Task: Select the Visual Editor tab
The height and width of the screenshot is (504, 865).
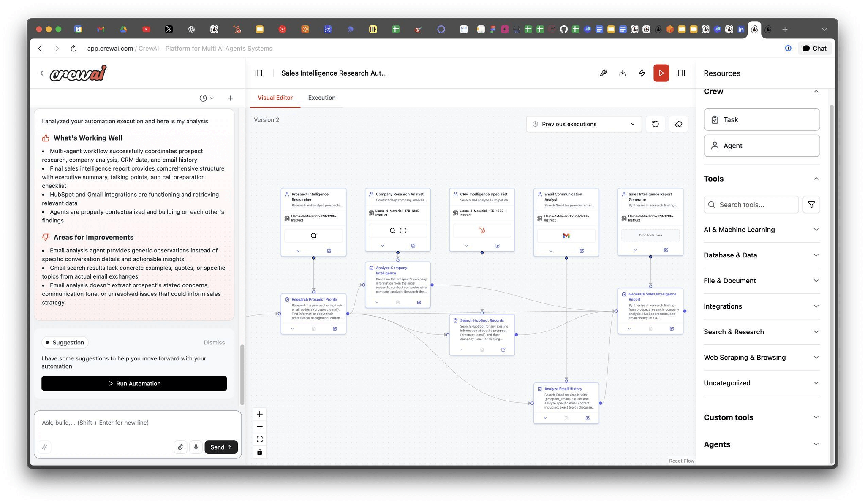Action: (275, 98)
